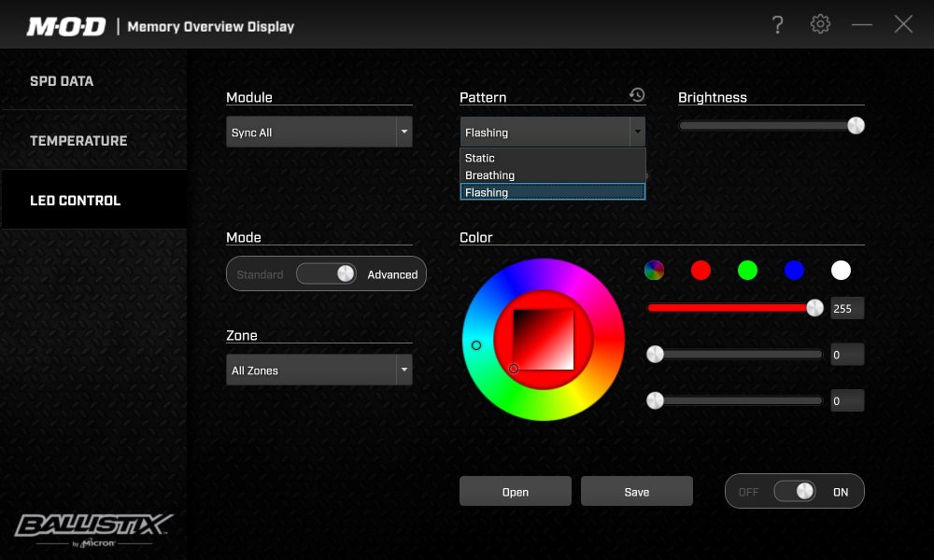Click the hue marker on the color ring
The width and height of the screenshot is (934, 560).
(x=476, y=345)
